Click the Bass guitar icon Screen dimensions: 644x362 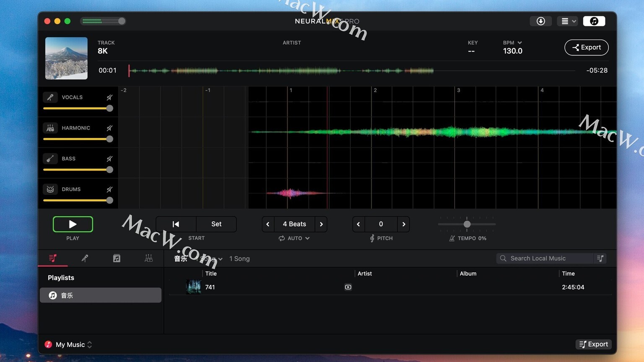coord(50,158)
